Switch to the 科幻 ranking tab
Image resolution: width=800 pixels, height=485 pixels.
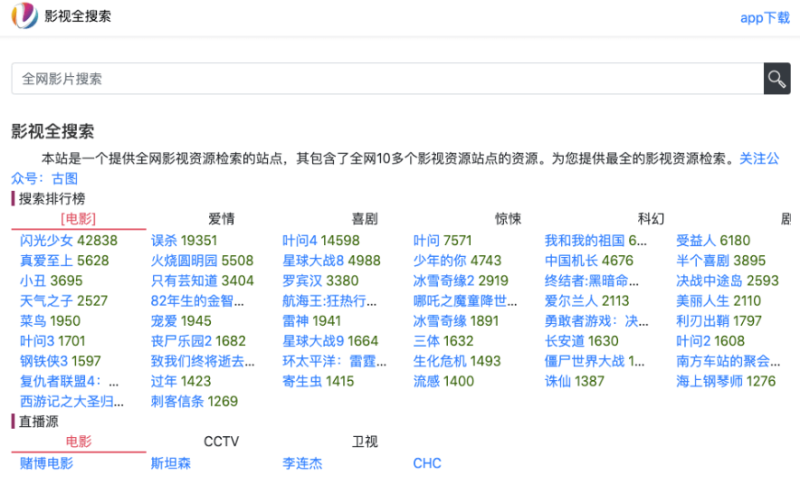651,219
